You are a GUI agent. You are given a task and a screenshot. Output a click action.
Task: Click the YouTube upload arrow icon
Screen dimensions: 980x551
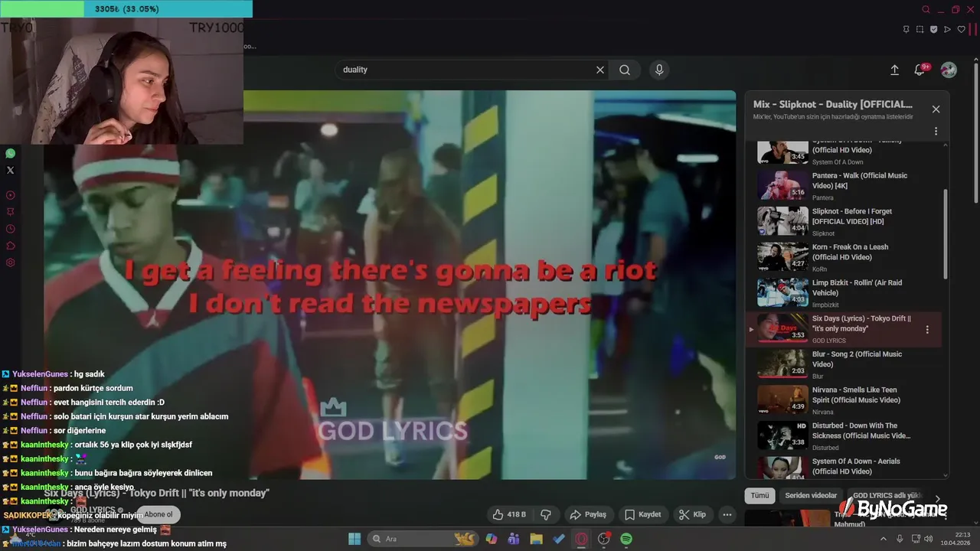pyautogui.click(x=894, y=70)
